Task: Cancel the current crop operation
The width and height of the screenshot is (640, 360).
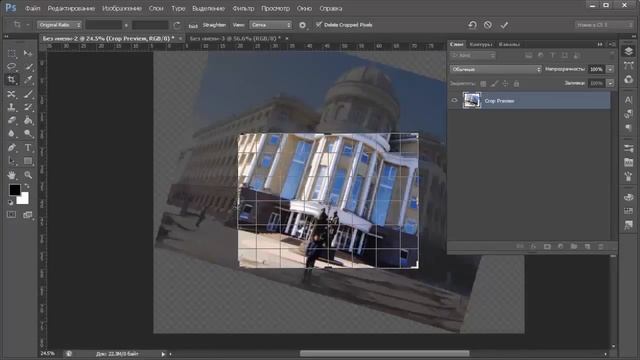Action: tap(488, 25)
